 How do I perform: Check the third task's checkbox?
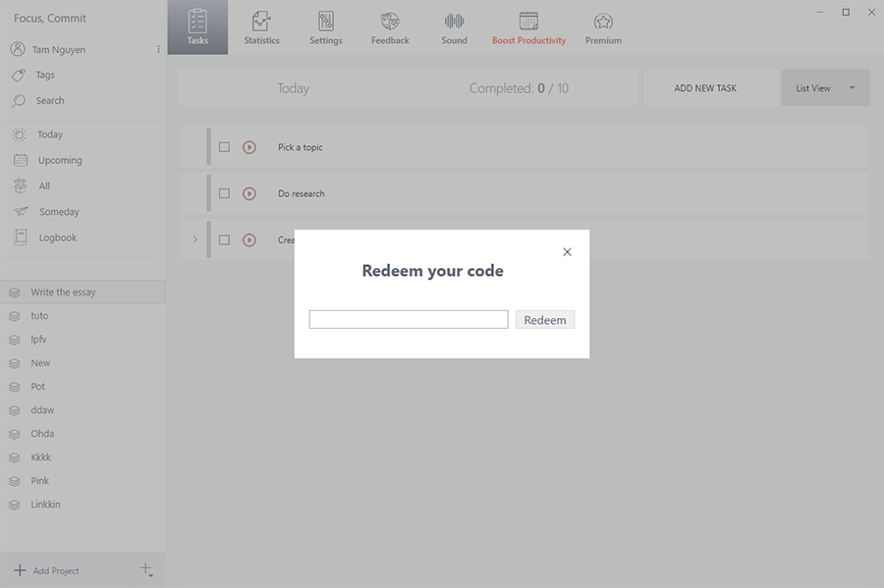[224, 240]
